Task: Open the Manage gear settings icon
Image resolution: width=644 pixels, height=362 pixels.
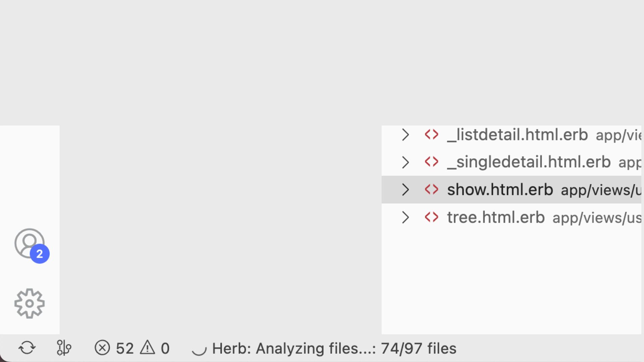Action: (30, 303)
